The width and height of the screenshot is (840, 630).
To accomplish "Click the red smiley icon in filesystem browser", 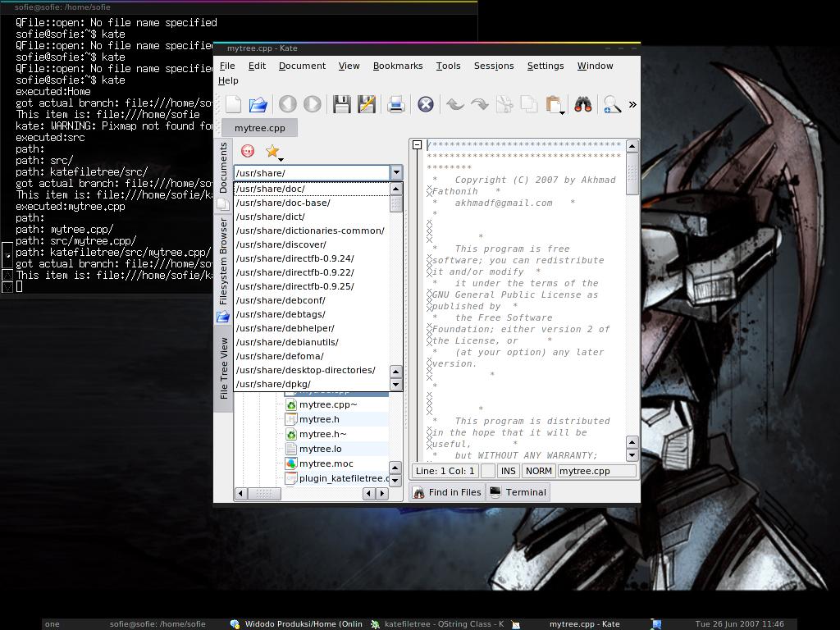I will click(248, 151).
